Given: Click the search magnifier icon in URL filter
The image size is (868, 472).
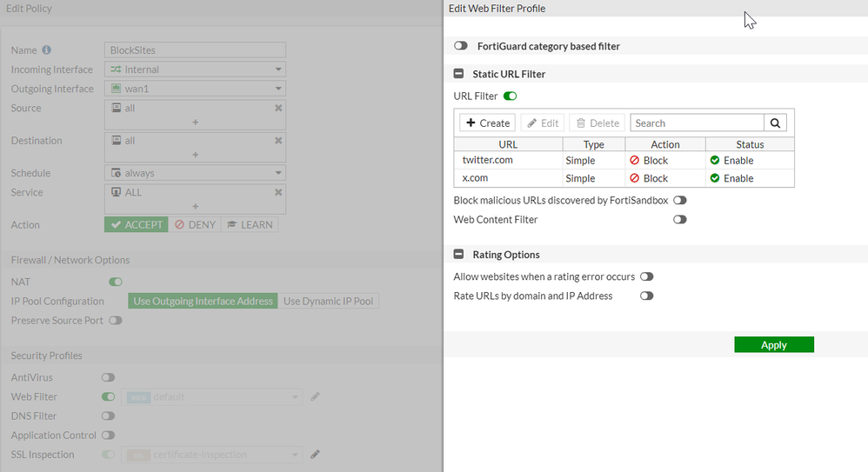Looking at the screenshot, I should pos(776,123).
